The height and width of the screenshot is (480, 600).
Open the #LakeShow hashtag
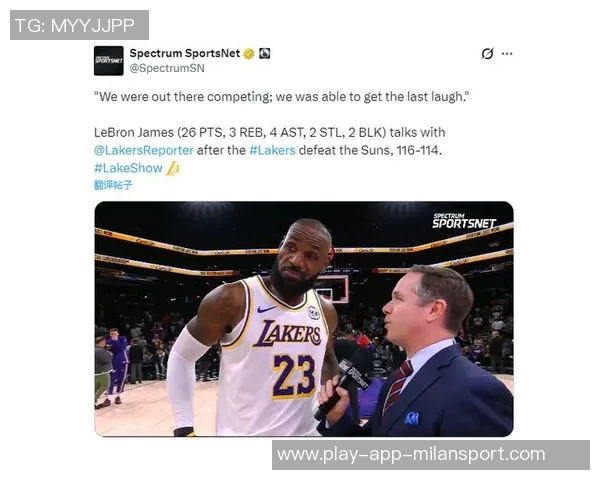[128, 168]
